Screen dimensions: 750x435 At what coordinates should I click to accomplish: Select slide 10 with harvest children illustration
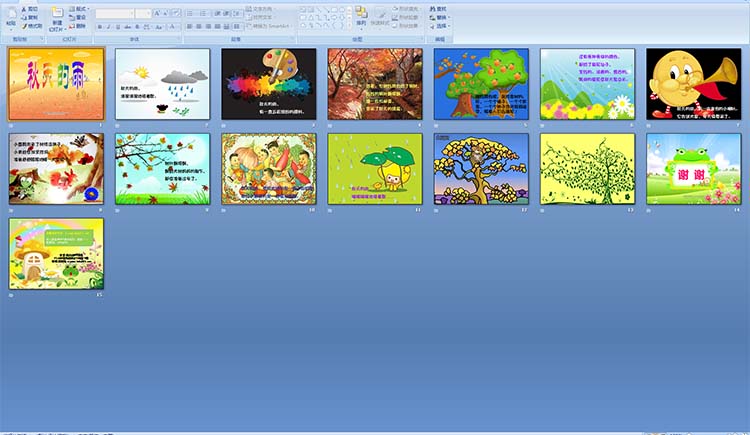coord(269,169)
